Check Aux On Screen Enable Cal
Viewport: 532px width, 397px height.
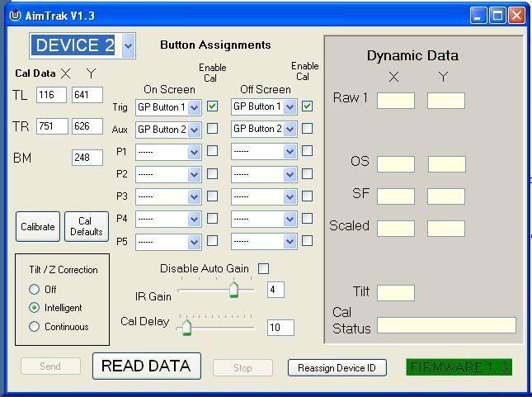point(213,129)
